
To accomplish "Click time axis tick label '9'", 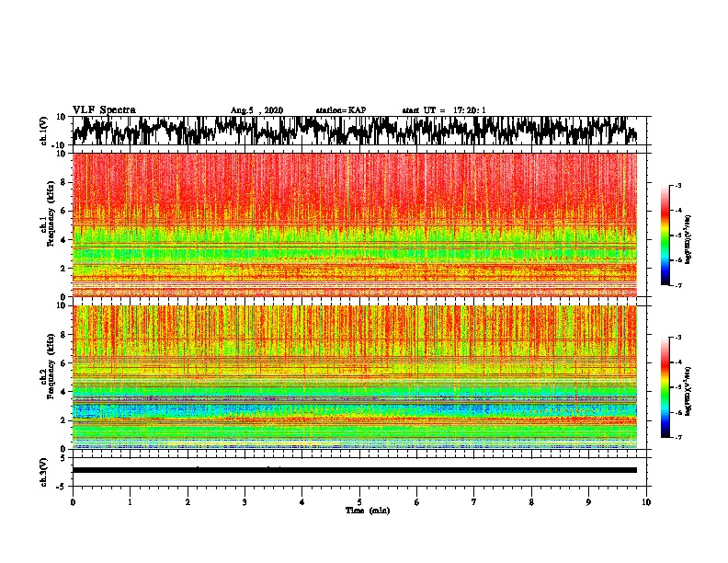I will point(588,502).
